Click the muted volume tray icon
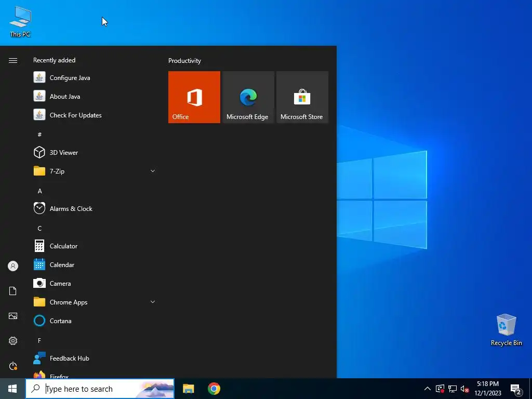The width and height of the screenshot is (532, 399). tap(465, 389)
